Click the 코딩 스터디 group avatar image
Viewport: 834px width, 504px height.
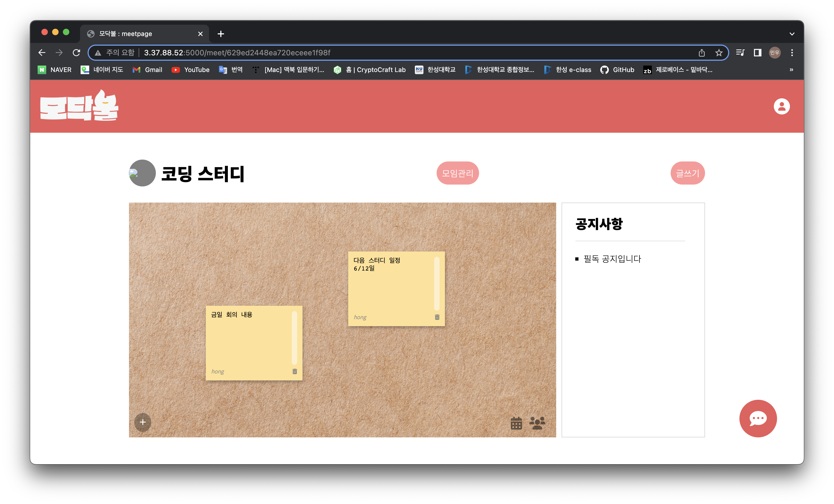(142, 173)
